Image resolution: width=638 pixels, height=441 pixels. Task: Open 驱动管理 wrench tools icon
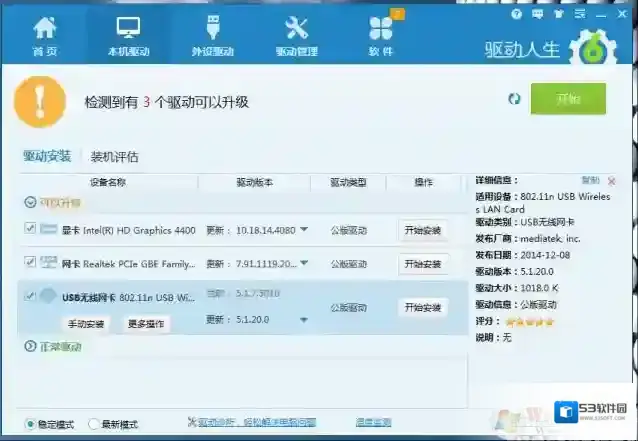pyautogui.click(x=296, y=33)
